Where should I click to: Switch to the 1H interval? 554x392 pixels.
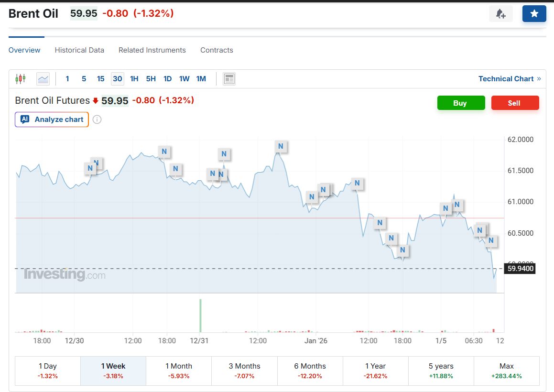134,79
